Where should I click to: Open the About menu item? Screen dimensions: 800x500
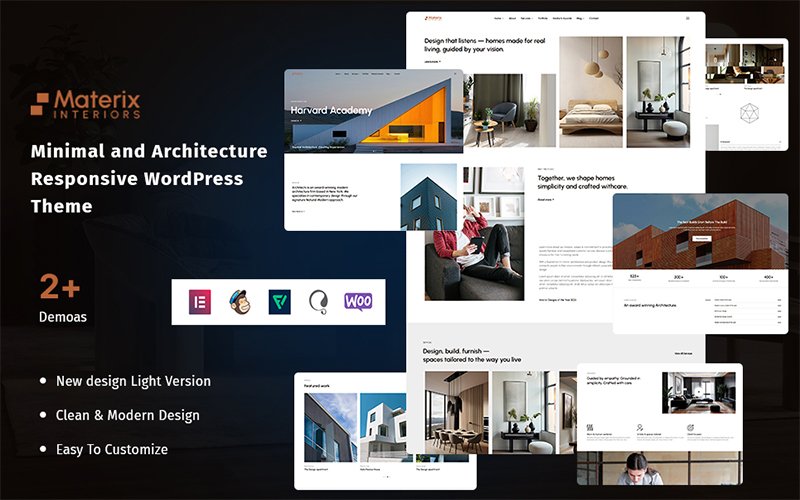[512, 19]
